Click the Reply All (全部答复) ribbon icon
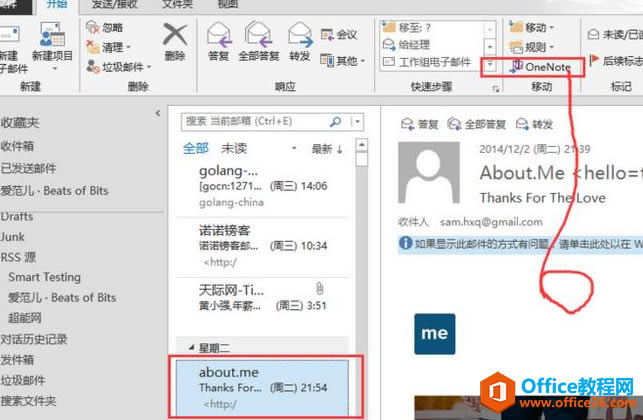Image resolution: width=643 pixels, height=420 pixels. (x=258, y=35)
